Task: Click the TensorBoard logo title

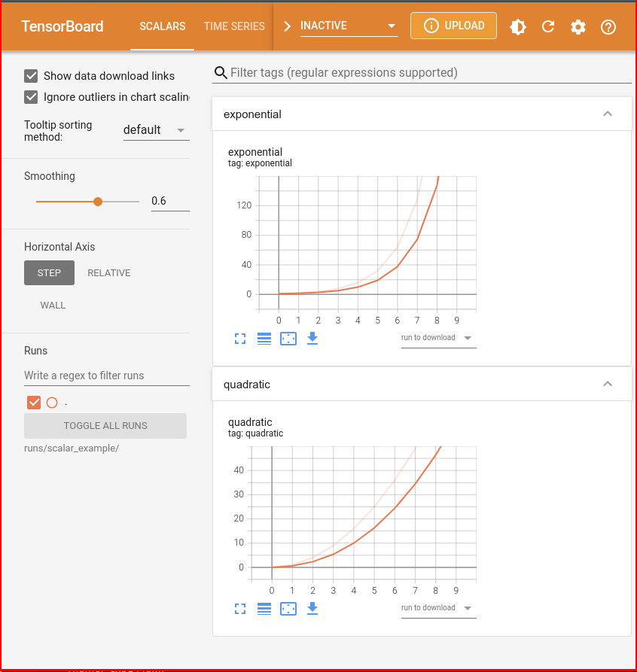Action: 62,26
